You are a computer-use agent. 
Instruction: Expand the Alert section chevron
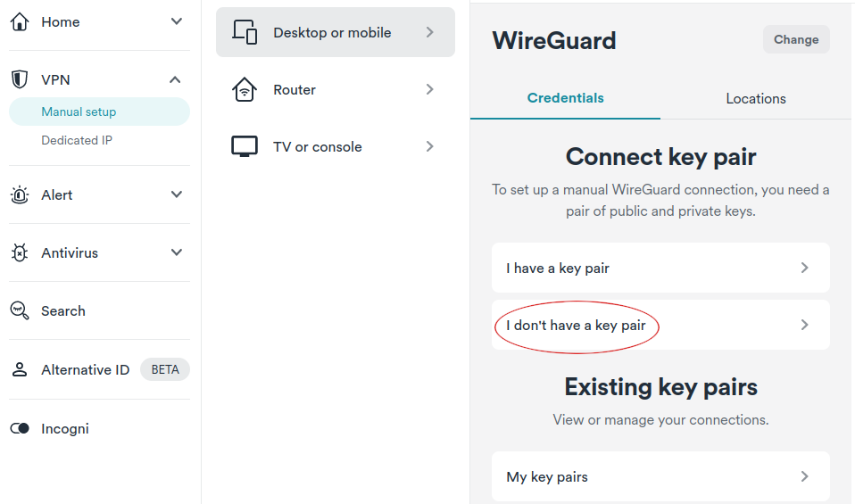(176, 194)
